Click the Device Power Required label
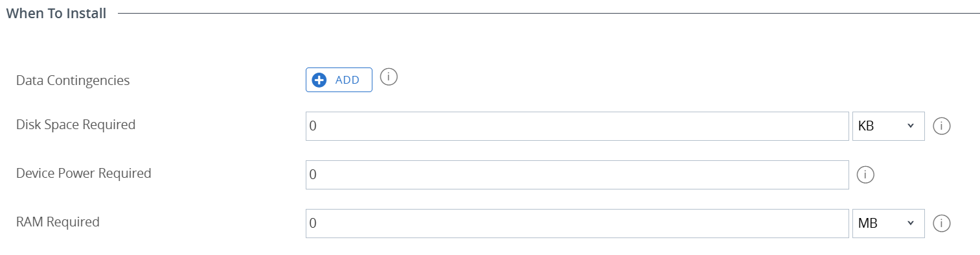 click(x=84, y=173)
